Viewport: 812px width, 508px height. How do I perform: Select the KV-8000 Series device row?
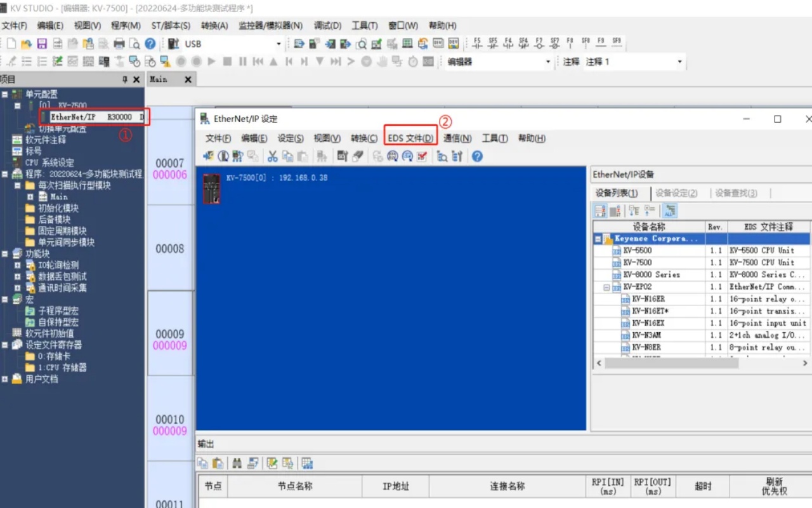(651, 275)
